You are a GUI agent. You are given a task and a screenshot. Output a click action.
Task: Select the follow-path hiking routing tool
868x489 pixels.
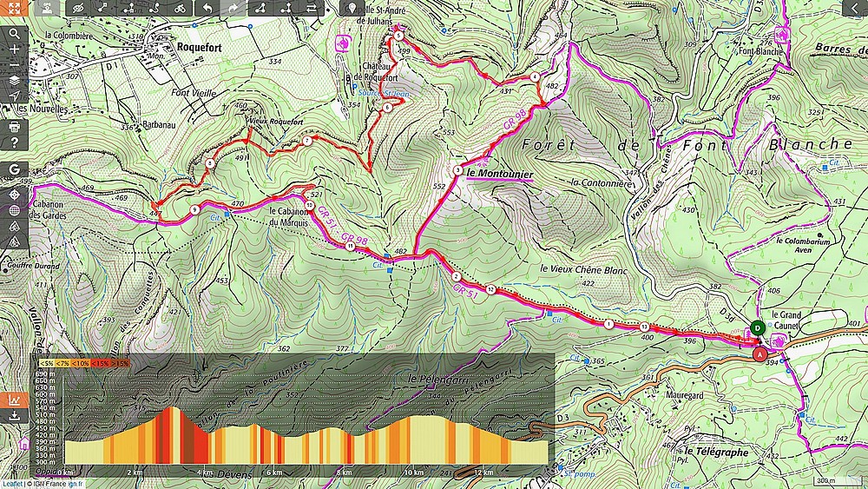(x=129, y=8)
